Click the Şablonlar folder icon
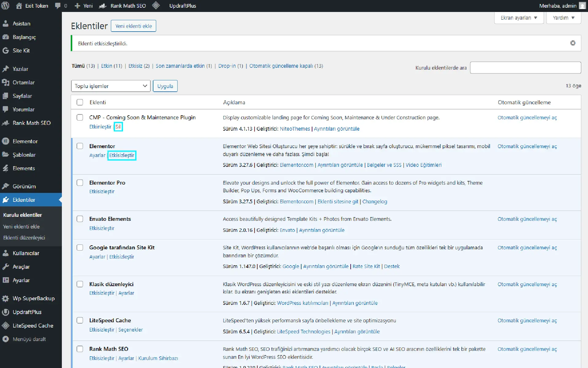This screenshot has width=588, height=368. pos(6,155)
